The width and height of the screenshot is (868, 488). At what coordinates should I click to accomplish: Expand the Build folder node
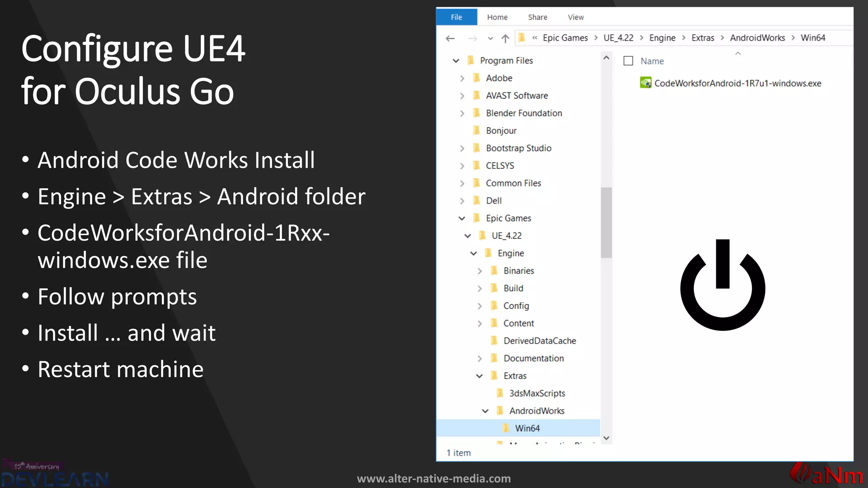[x=480, y=288]
